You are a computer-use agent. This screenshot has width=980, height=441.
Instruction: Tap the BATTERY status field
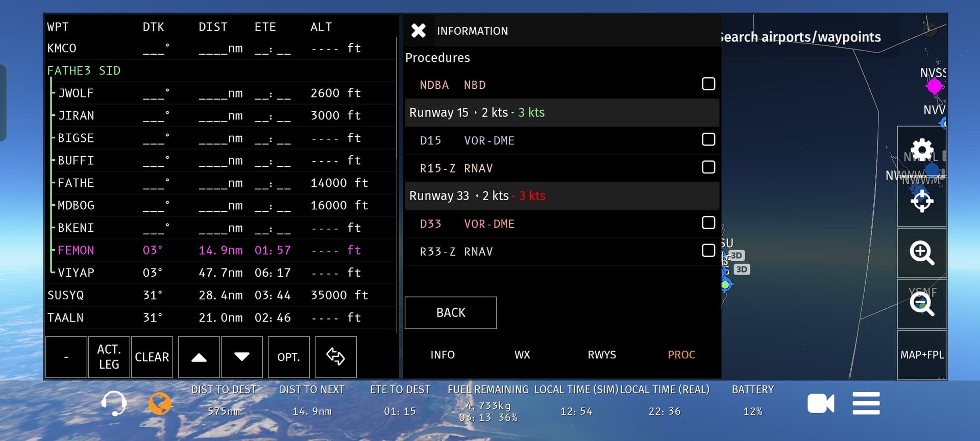(x=753, y=400)
